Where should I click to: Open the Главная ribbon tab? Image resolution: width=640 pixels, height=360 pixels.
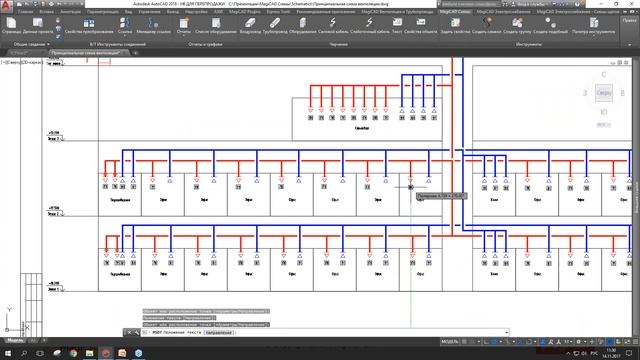pyautogui.click(x=26, y=12)
